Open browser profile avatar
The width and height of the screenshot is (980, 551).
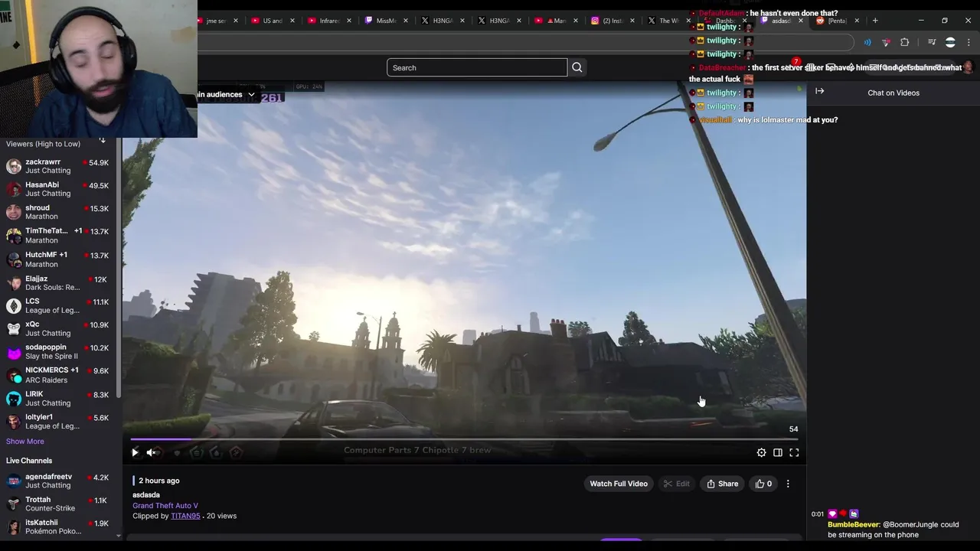coord(950,43)
